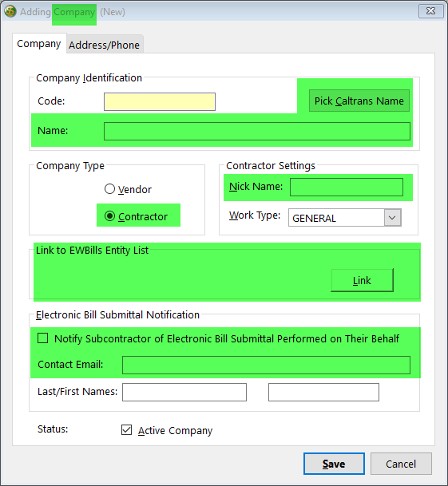Click the Nick Name input box
This screenshot has height=486, width=448.
coord(347,187)
